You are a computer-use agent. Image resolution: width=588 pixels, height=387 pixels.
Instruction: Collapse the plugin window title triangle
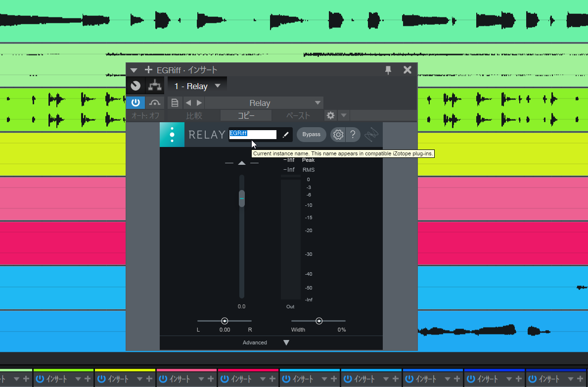[x=134, y=70]
